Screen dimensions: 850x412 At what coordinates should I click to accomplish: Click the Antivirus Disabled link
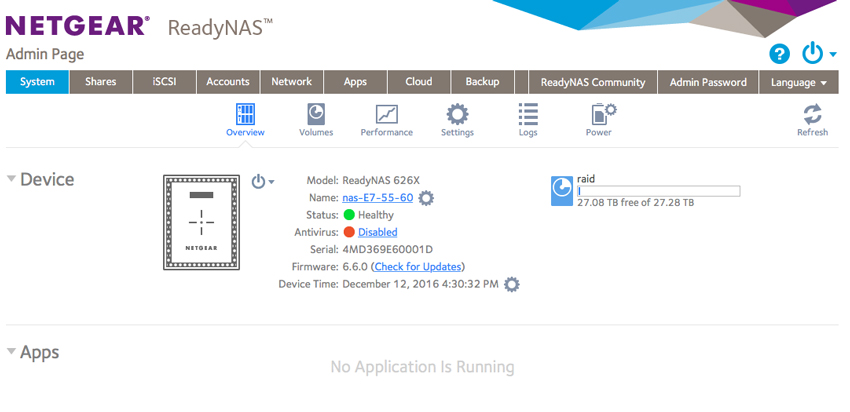coord(377,232)
